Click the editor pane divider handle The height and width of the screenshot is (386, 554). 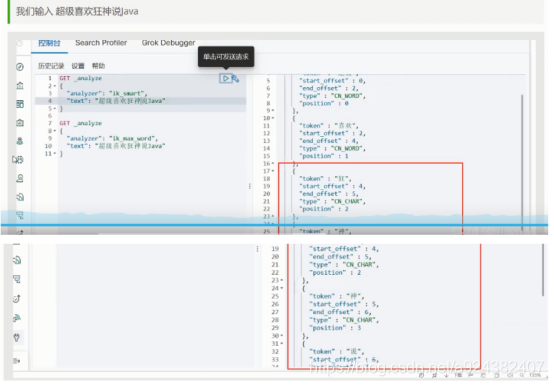(249, 186)
